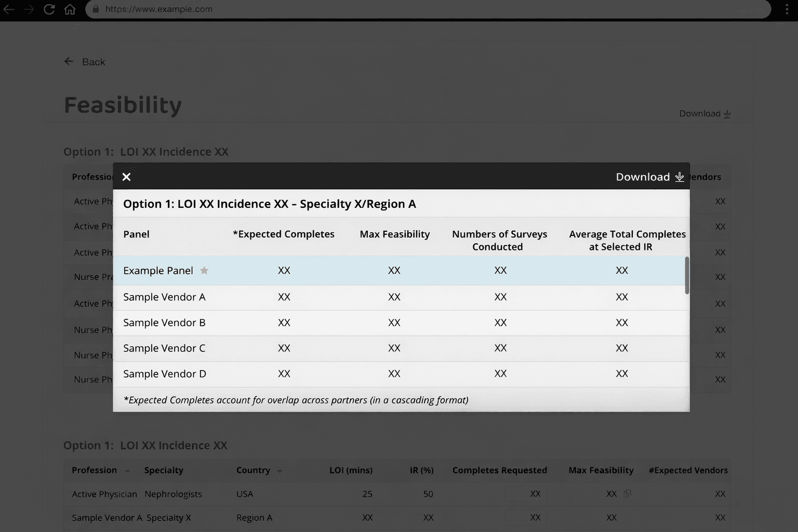Click the Specialty column header in lower table
This screenshot has width=798, height=532.
click(164, 470)
